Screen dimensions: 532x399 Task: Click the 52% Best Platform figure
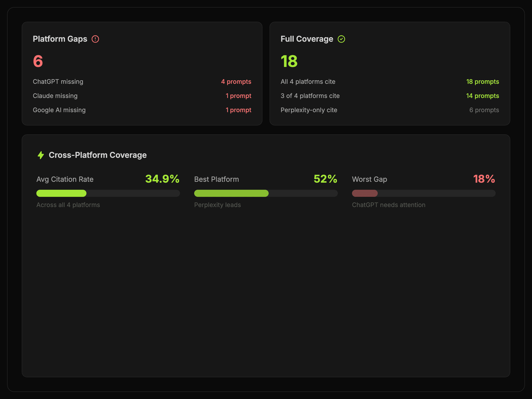pos(325,179)
